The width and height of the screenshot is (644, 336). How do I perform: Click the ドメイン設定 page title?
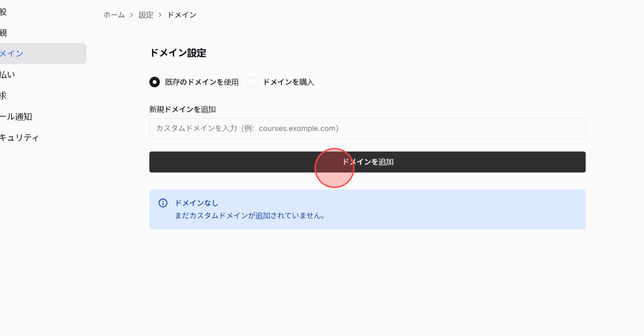click(x=178, y=53)
